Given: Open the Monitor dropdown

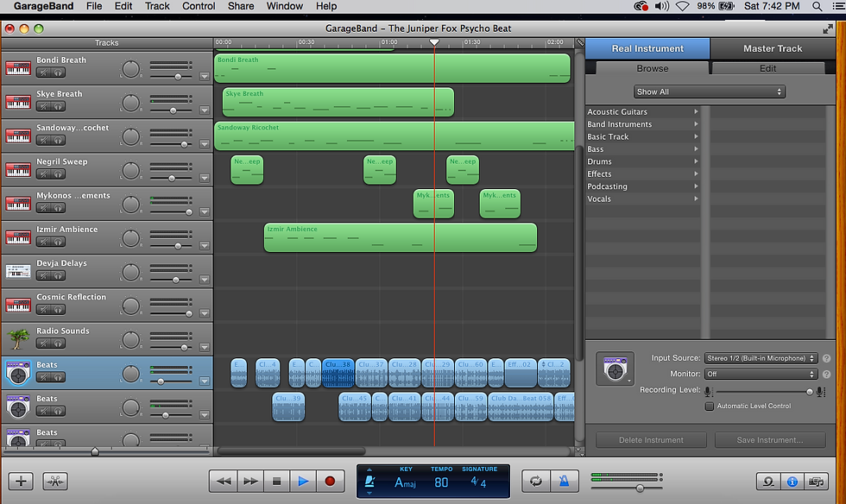Looking at the screenshot, I should pos(761,374).
